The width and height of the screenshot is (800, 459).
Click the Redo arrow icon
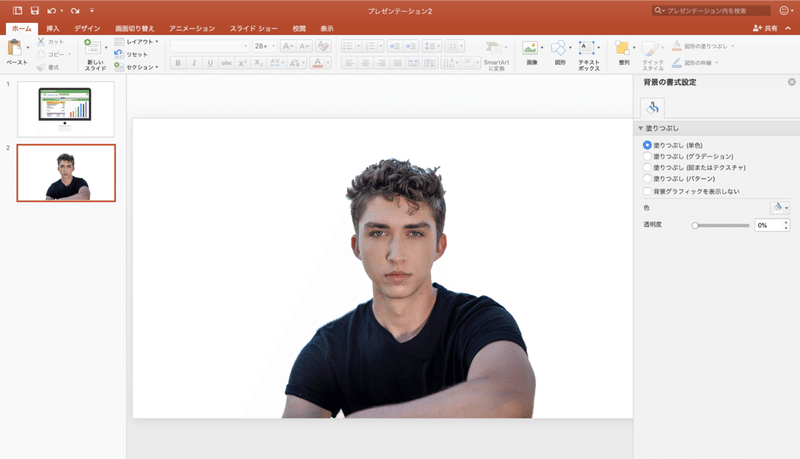tap(75, 11)
